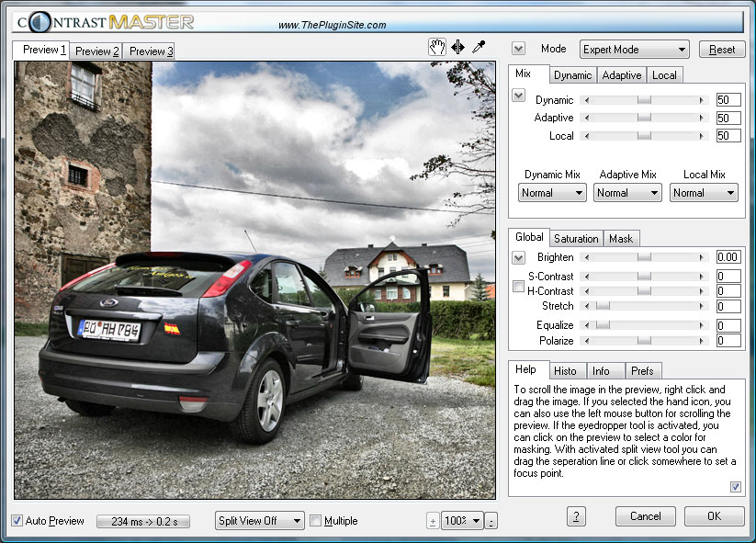Click the zoom in plus button
This screenshot has height=543, width=756.
433,521
